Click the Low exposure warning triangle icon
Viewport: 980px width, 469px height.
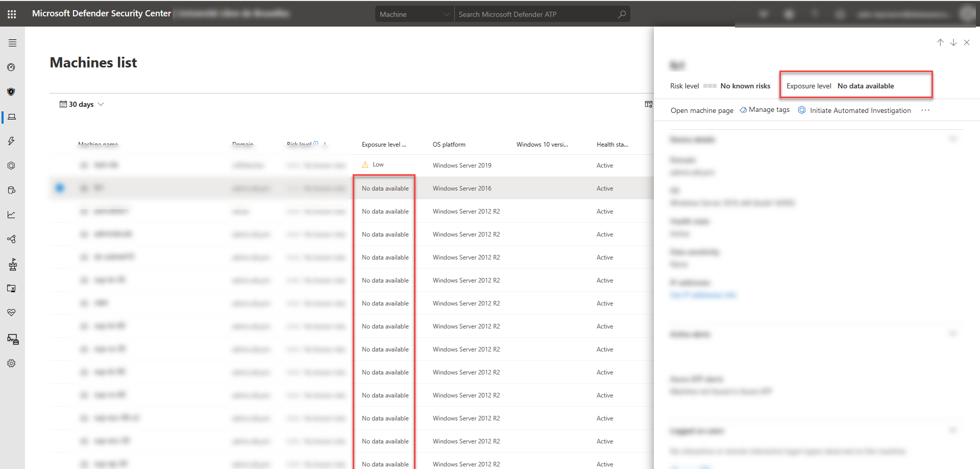click(x=365, y=165)
